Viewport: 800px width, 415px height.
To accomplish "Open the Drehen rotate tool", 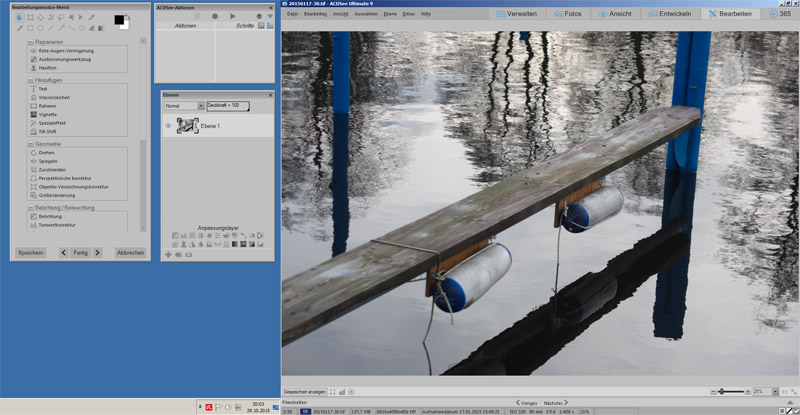I will click(x=47, y=152).
